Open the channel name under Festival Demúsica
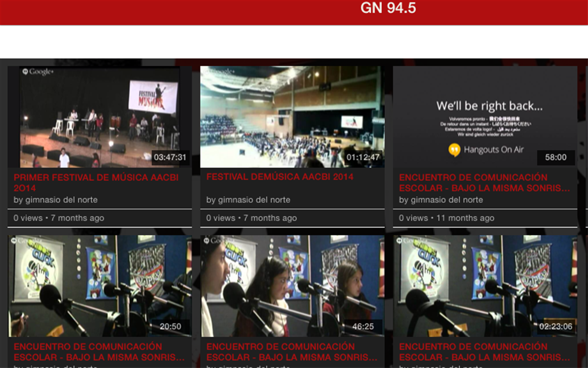 coord(248,200)
